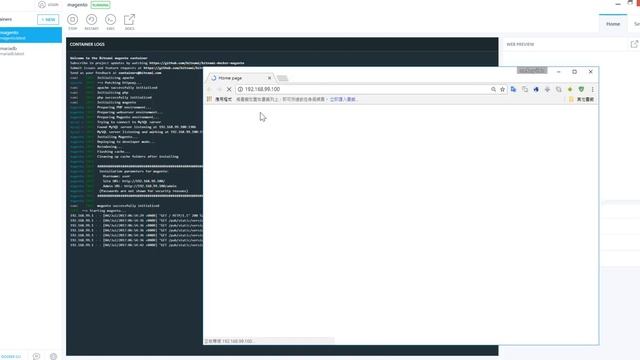Open the Other bookmarks folder

(582, 99)
